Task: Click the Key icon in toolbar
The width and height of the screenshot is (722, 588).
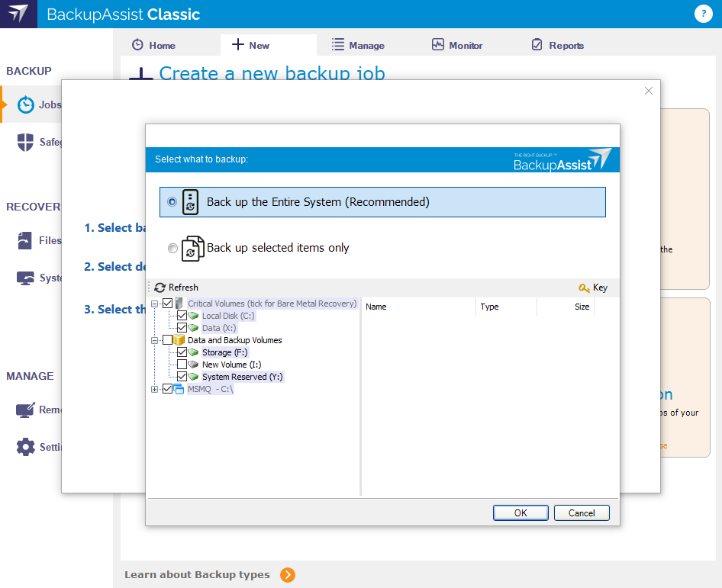Action: pos(585,288)
